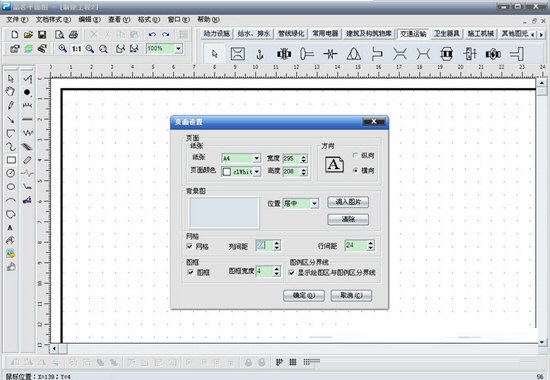Click the horizontal scrollbar left arrow
550x380 pixels.
[54, 349]
